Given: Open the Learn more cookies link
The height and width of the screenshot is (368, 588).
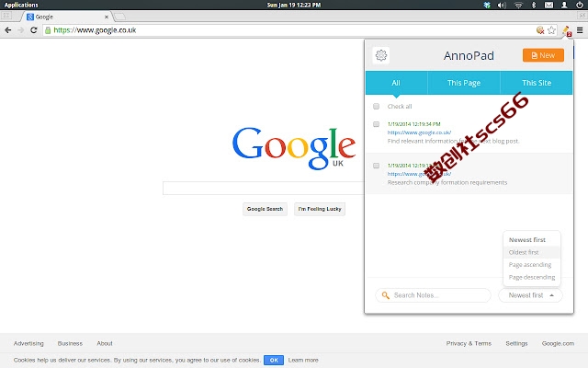Looking at the screenshot, I should (x=303, y=360).
